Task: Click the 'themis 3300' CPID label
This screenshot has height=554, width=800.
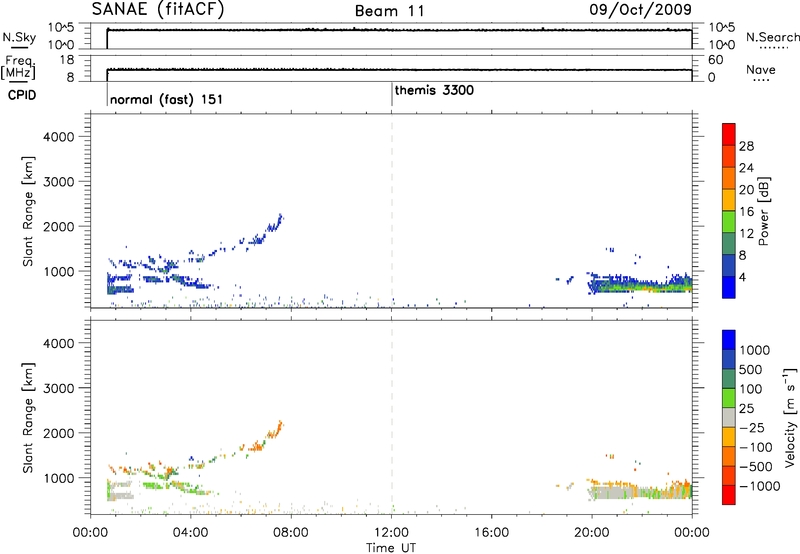Action: coord(434,91)
